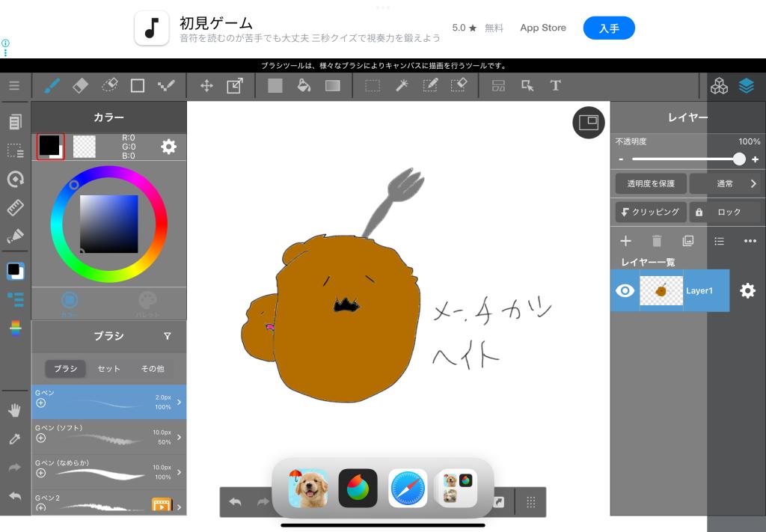Switch to the その他 brush tab
This screenshot has height=532, width=766.
pyautogui.click(x=153, y=369)
